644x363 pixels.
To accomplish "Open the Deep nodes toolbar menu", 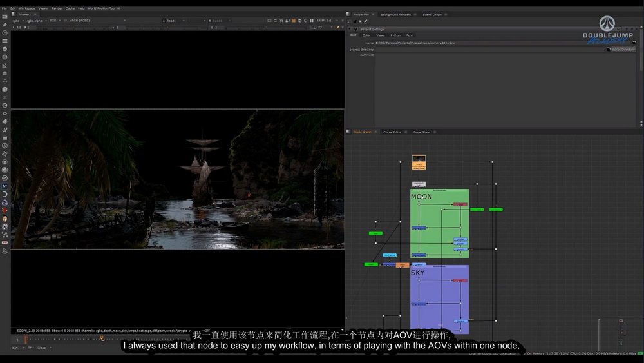I will click(x=5, y=105).
